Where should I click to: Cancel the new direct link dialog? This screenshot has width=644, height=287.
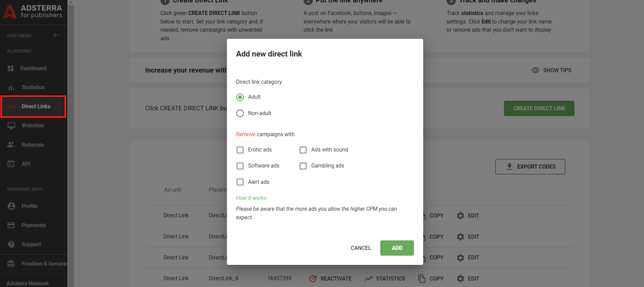click(361, 248)
